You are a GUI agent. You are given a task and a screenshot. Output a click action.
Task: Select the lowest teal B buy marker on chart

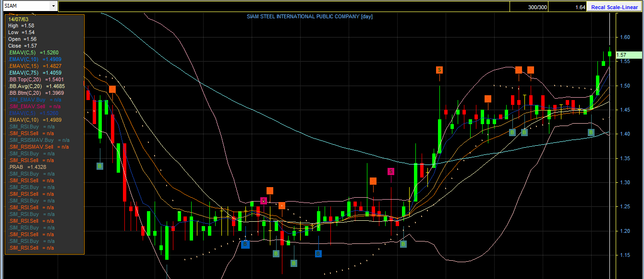pyautogui.click(x=294, y=263)
